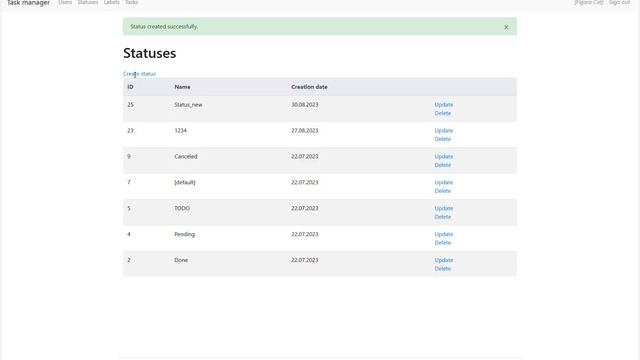Dismiss the 'Status created successfully' alert
The height and width of the screenshot is (360, 640).
click(x=506, y=27)
